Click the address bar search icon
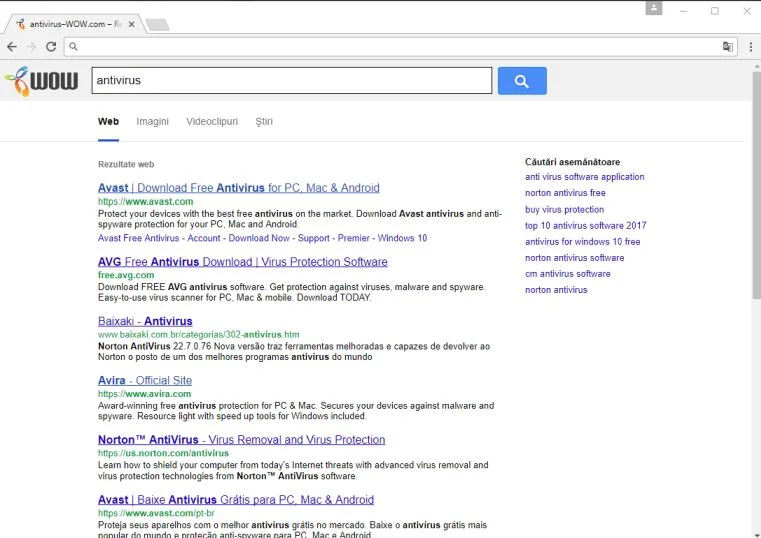Screen dimensions: 761x538 (73, 47)
